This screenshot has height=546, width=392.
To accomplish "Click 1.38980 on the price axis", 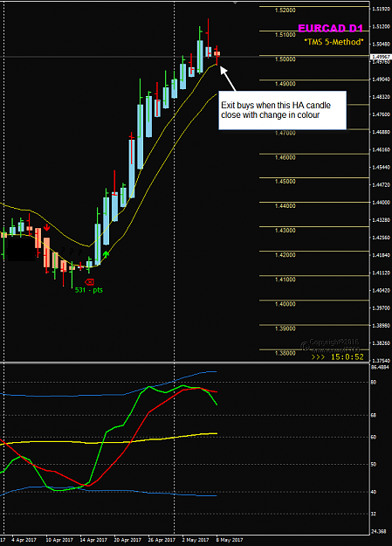I will [x=381, y=325].
